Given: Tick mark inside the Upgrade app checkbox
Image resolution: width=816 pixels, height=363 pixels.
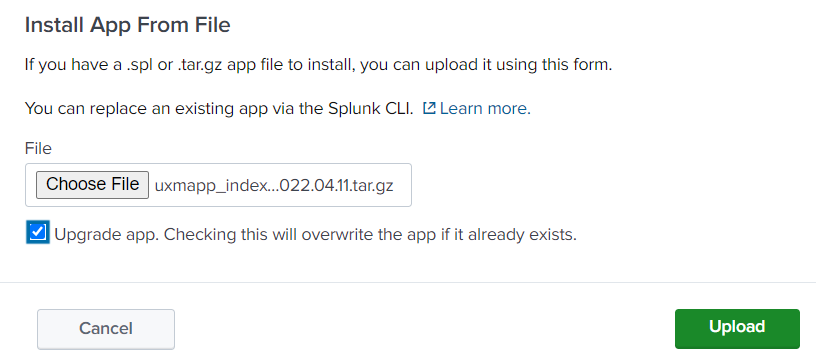Looking at the screenshot, I should coord(37,232).
